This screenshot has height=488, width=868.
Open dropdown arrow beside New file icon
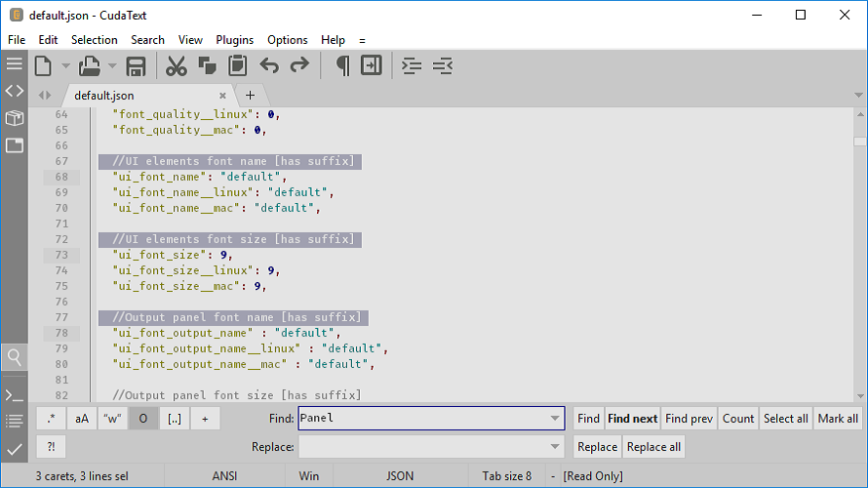pos(66,66)
